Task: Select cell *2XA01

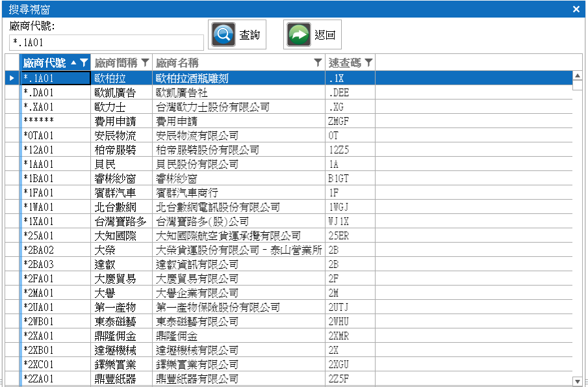Action: pos(55,335)
